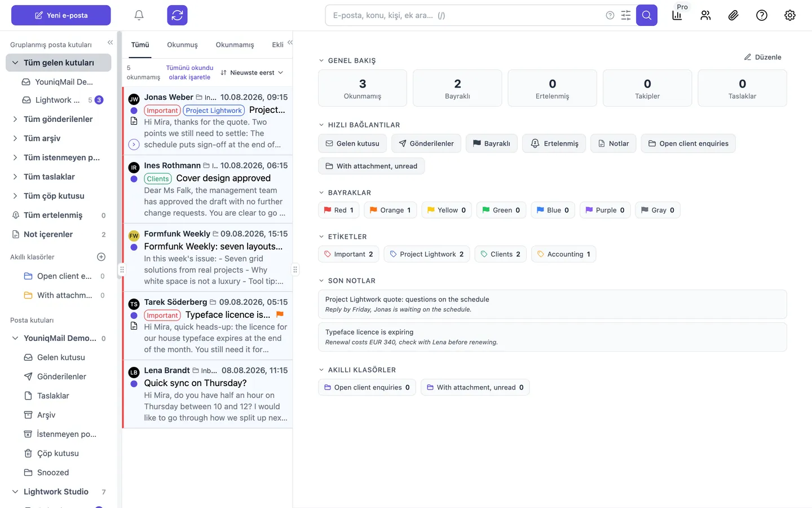Select the Tümü tab
Viewport: 812px width, 508px height.
pos(140,45)
